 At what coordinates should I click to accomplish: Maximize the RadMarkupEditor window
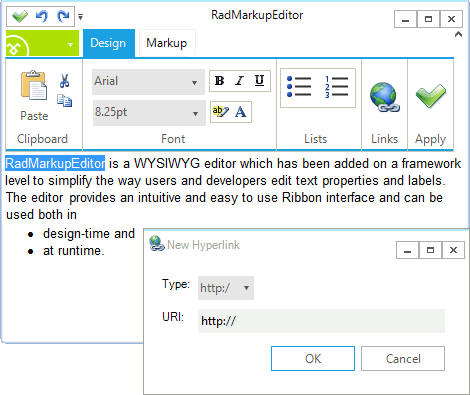[428, 19]
